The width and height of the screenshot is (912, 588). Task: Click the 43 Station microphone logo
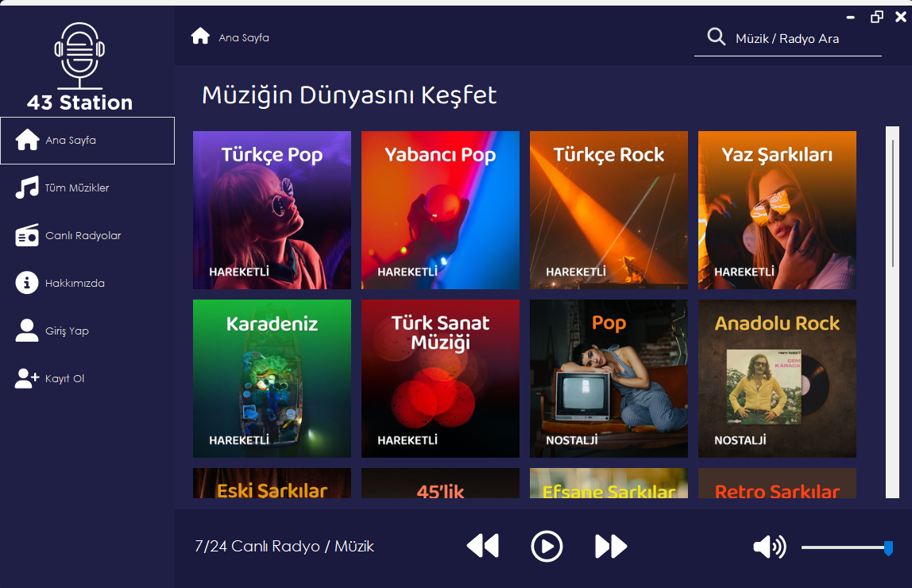79,56
